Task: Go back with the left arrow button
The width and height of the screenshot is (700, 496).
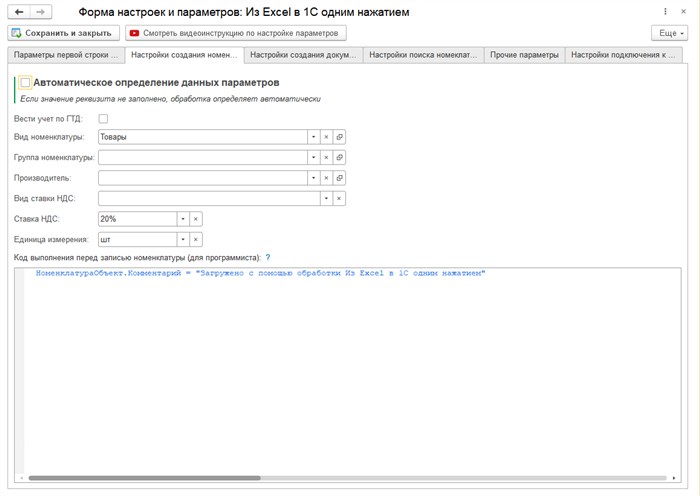Action: (19, 12)
